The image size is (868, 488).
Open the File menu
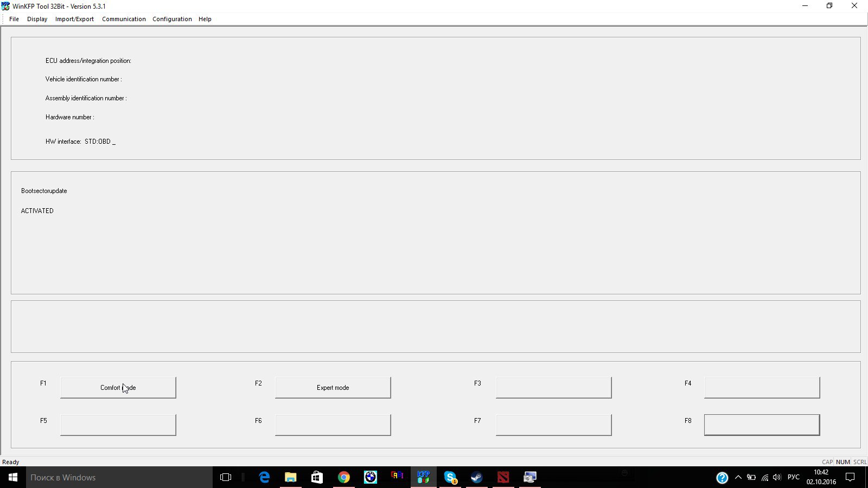pos(14,19)
